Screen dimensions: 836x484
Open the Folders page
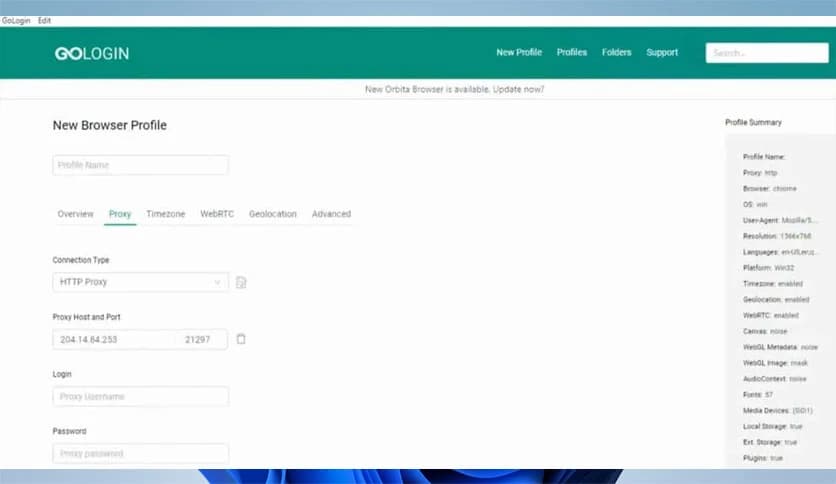click(616, 52)
